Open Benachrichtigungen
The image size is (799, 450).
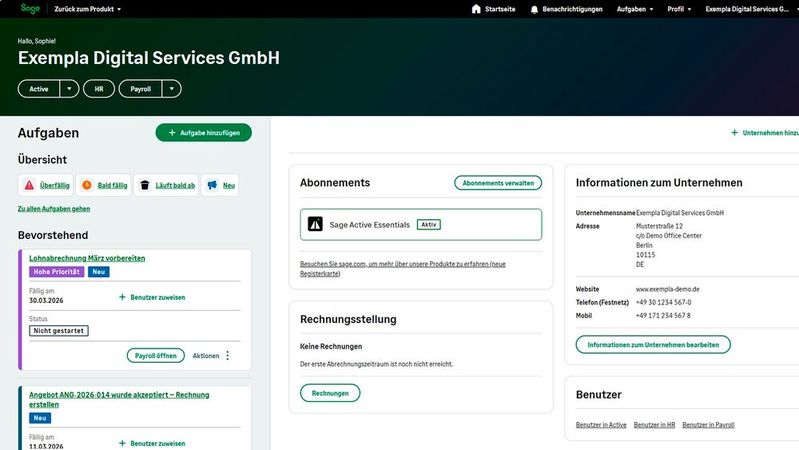(566, 9)
